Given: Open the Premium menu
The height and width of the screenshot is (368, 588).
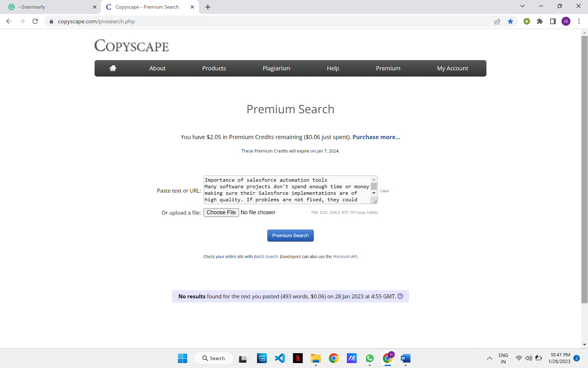Looking at the screenshot, I should (x=388, y=68).
